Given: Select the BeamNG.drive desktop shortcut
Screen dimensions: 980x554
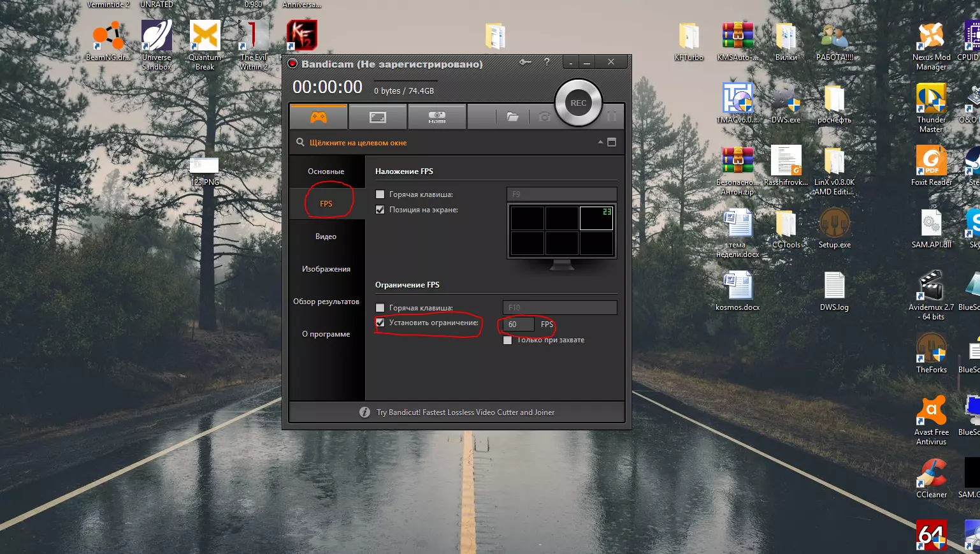Looking at the screenshot, I should (x=108, y=40).
